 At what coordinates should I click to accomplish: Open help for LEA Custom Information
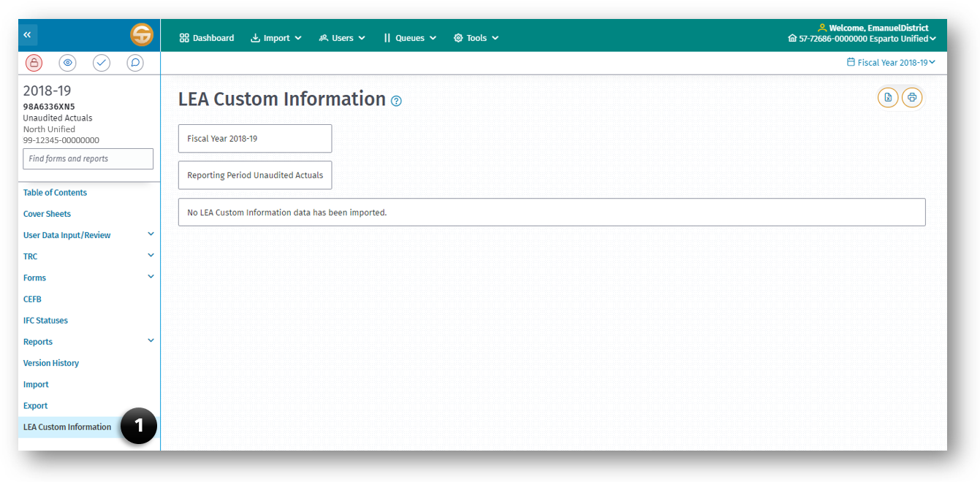pos(396,101)
